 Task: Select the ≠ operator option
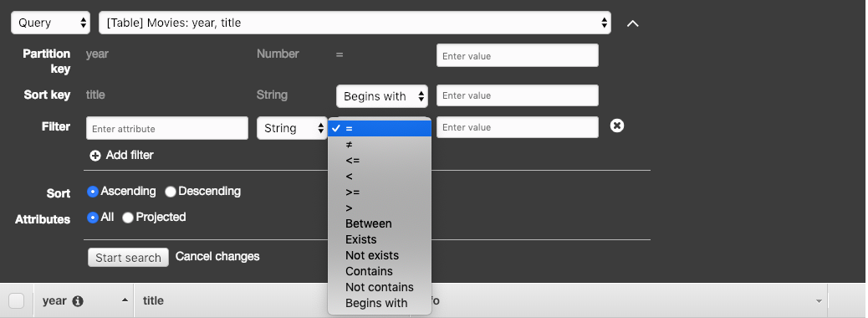point(380,145)
